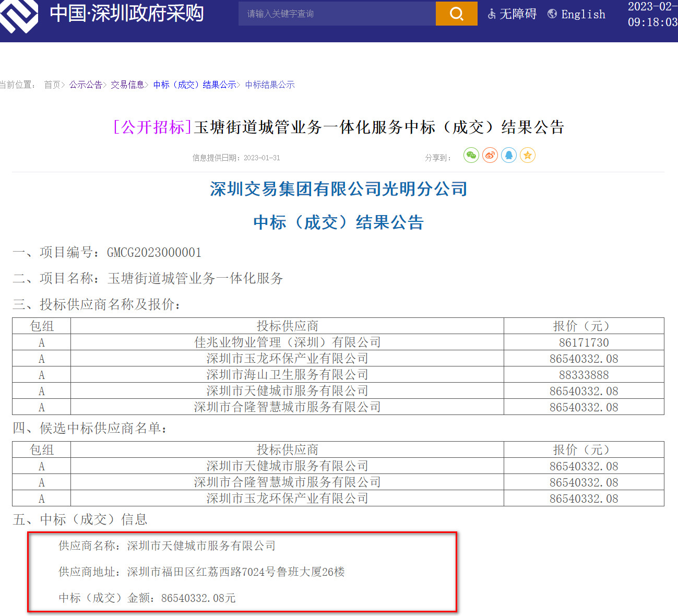Click bidder cell 佳兆业物业管理（深圳）有限公司
The width and height of the screenshot is (678, 616).
point(287,342)
